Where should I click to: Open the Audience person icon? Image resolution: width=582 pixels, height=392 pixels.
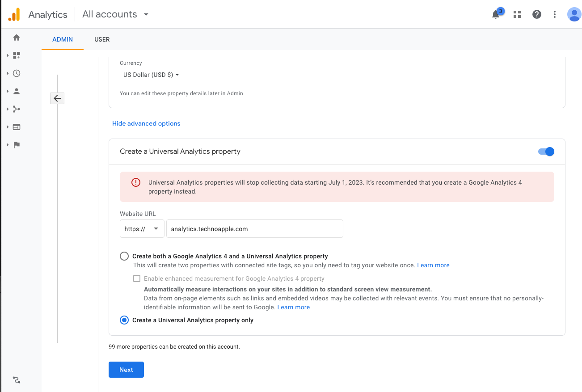[17, 91]
